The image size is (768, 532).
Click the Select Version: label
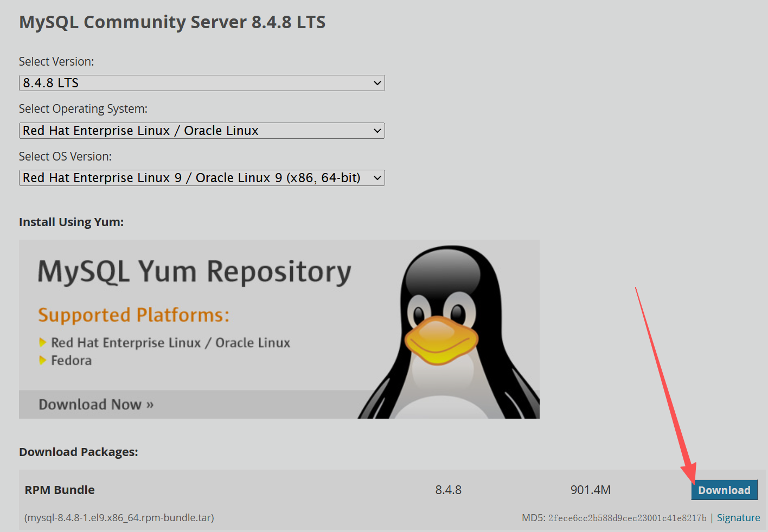coord(56,62)
